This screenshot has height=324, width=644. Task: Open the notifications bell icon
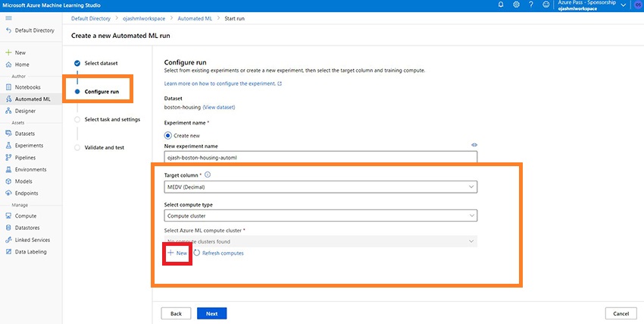[x=501, y=5]
